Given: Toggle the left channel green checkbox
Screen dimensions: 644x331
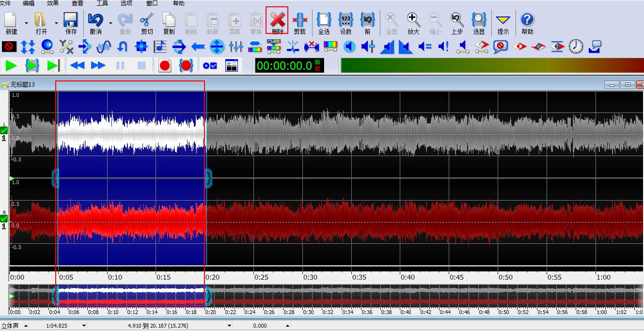Looking at the screenshot, I should coord(4,130).
